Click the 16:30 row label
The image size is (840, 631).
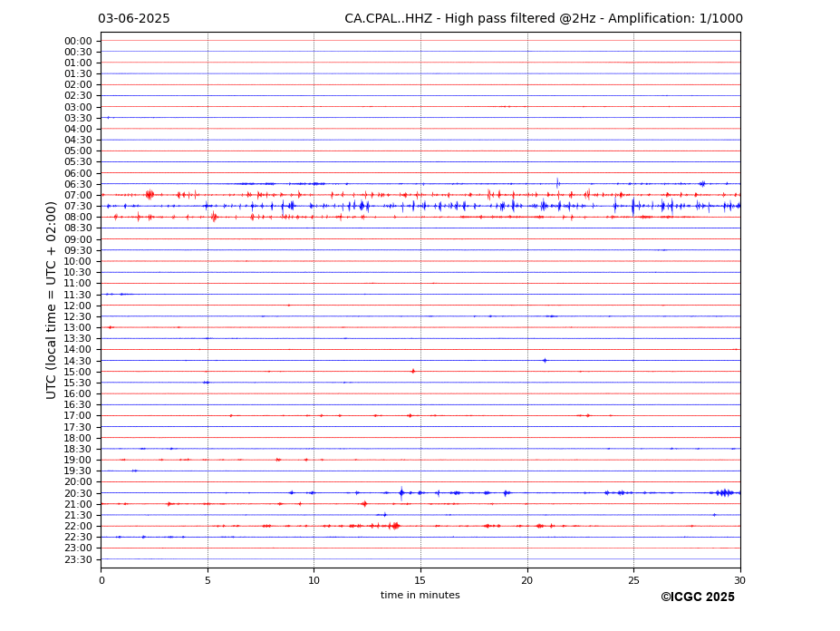(x=78, y=404)
